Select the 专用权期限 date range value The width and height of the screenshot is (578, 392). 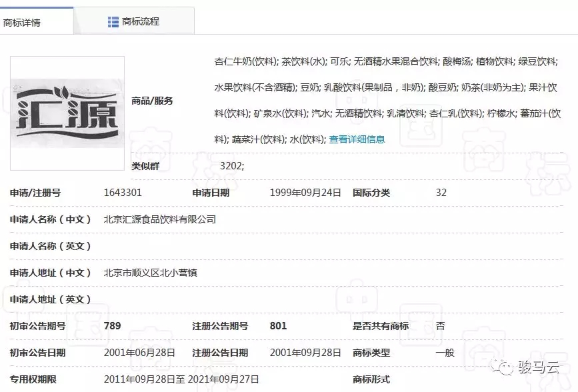point(180,379)
